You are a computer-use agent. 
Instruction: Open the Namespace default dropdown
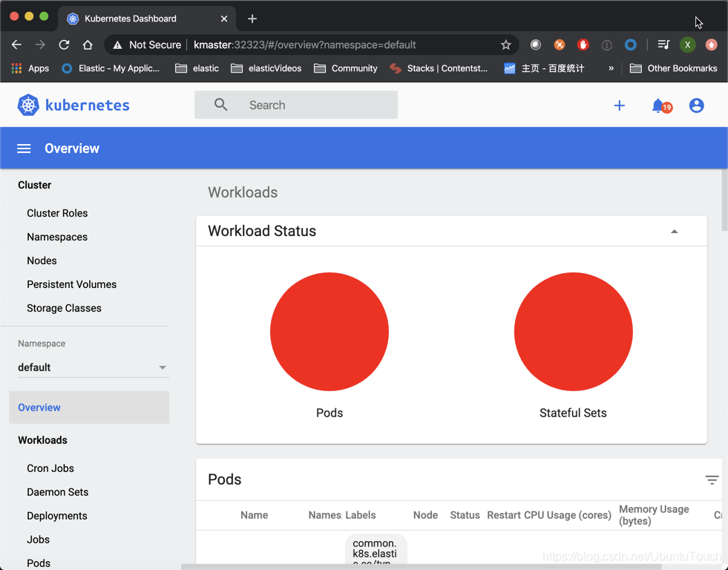94,367
